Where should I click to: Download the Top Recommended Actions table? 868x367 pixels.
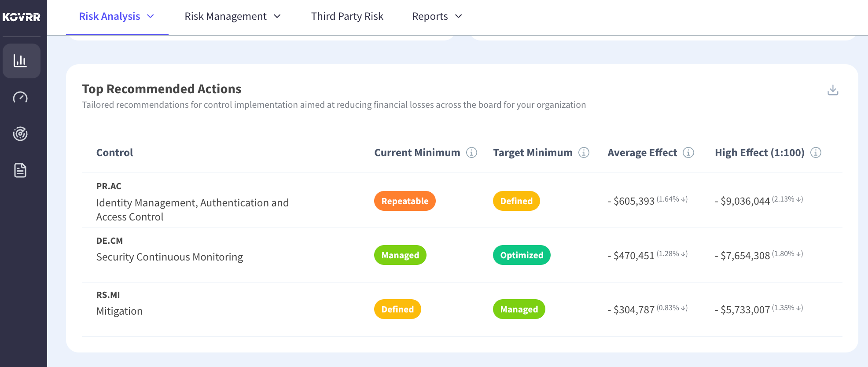pos(833,90)
